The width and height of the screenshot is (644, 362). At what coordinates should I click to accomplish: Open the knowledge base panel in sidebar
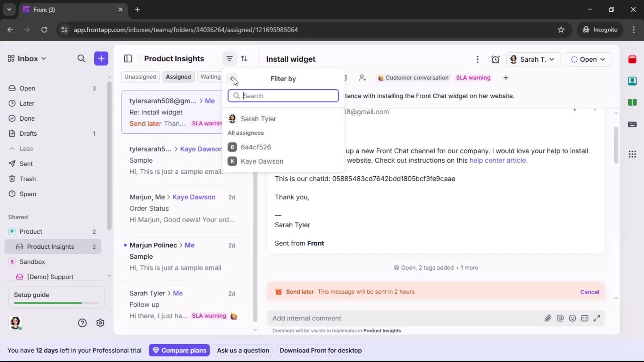point(633,103)
